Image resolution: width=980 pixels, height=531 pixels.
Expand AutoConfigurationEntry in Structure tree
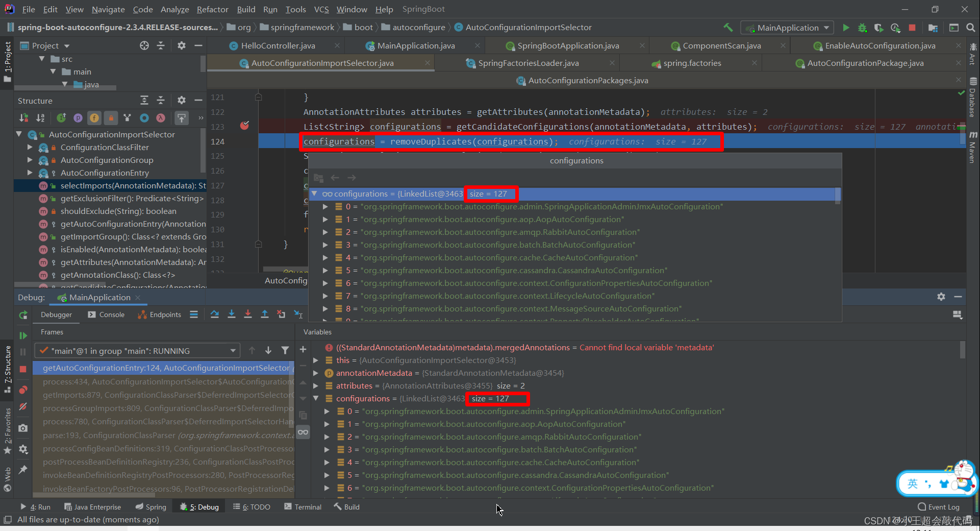point(30,173)
